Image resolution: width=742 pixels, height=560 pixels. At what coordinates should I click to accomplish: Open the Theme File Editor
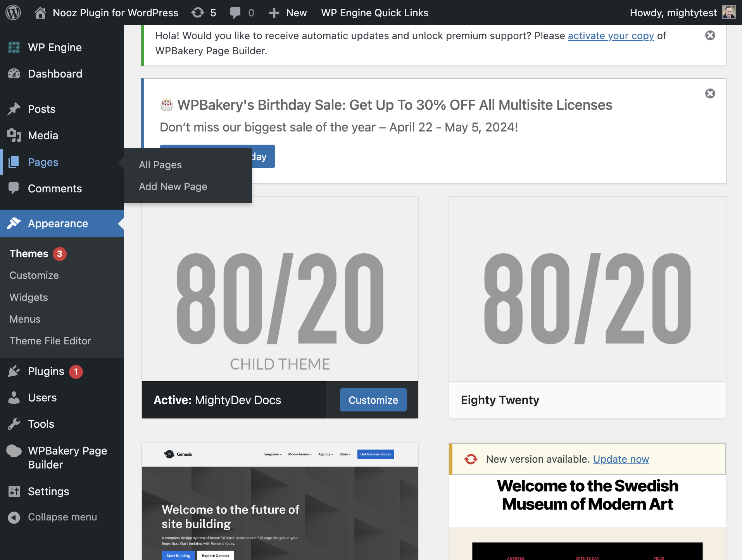50,341
